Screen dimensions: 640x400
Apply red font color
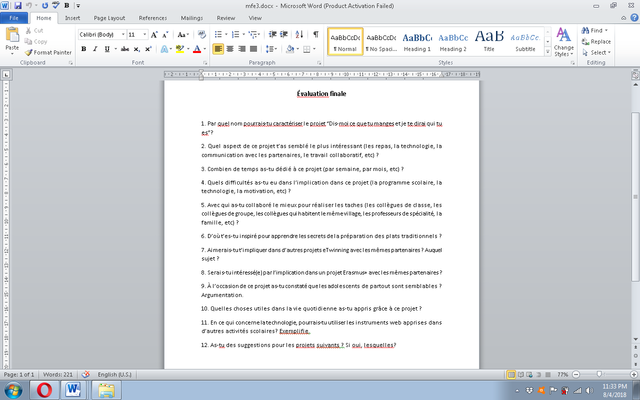(x=197, y=49)
